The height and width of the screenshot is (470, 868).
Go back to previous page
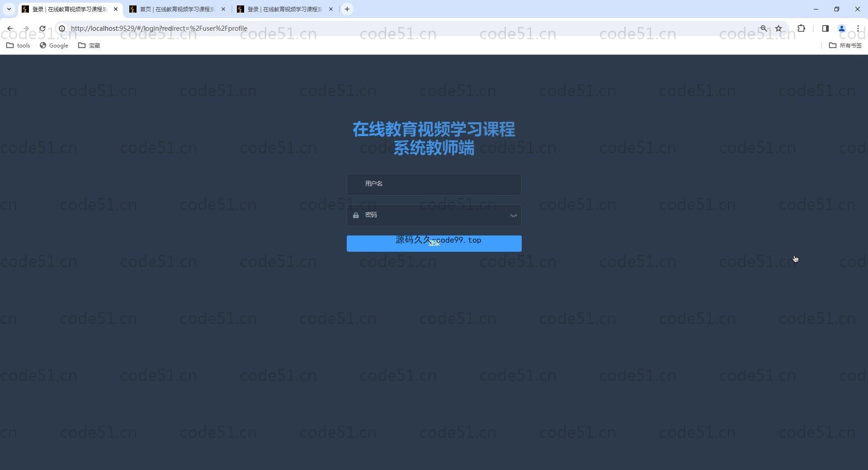coord(10,28)
